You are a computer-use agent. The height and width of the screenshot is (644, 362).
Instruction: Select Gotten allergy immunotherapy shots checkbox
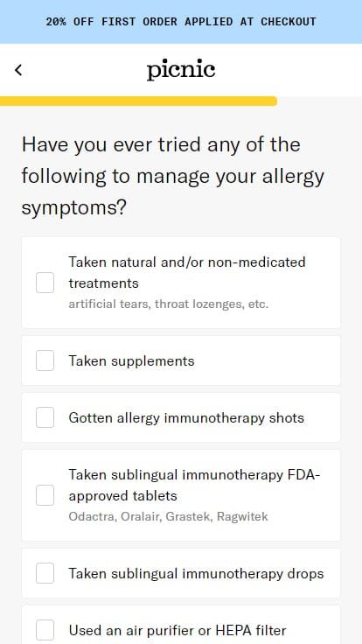(45, 417)
